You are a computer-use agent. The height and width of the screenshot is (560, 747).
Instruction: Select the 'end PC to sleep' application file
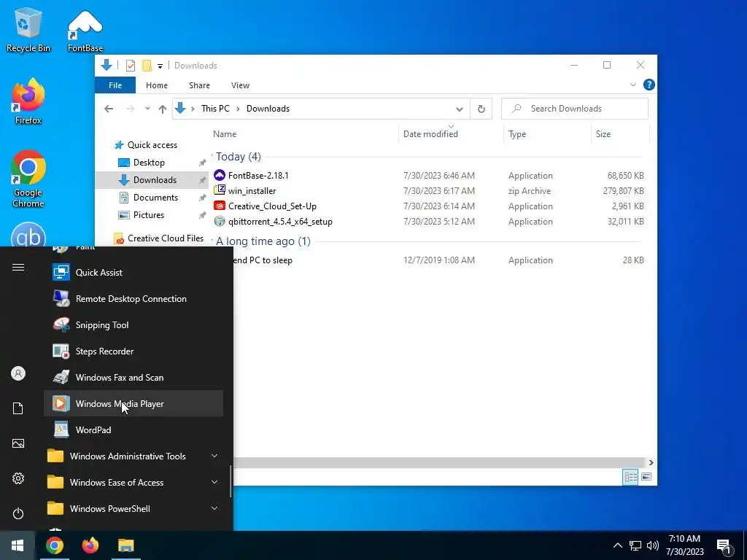263,260
